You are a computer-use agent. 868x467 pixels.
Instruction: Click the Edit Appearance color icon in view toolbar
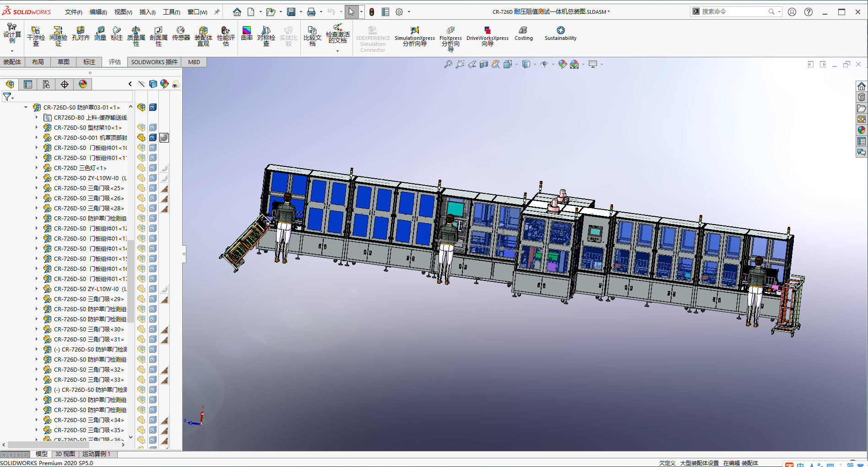point(563,65)
